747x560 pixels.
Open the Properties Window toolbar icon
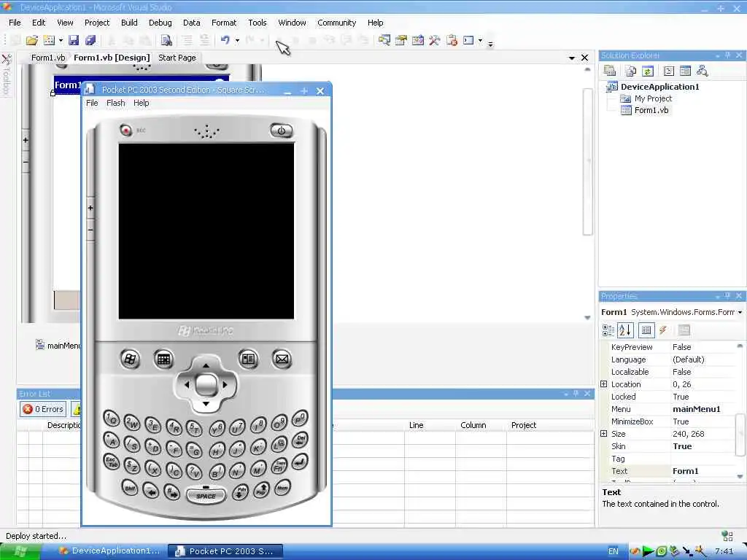[401, 41]
